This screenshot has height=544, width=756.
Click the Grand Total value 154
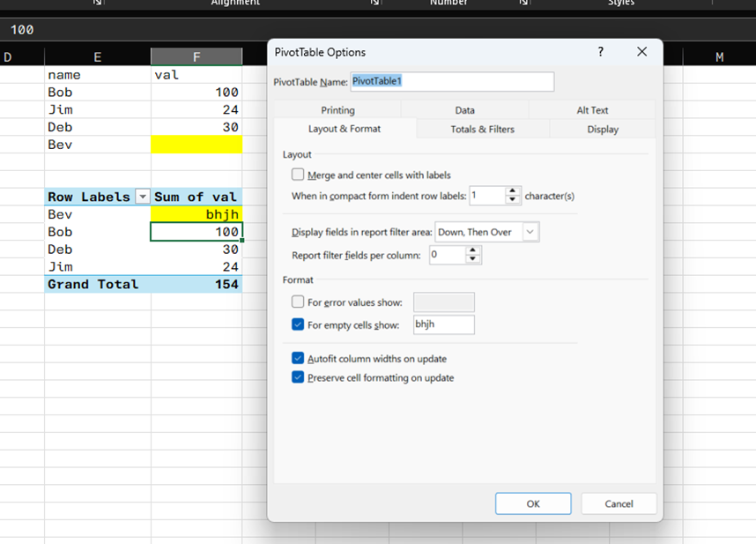pyautogui.click(x=196, y=284)
